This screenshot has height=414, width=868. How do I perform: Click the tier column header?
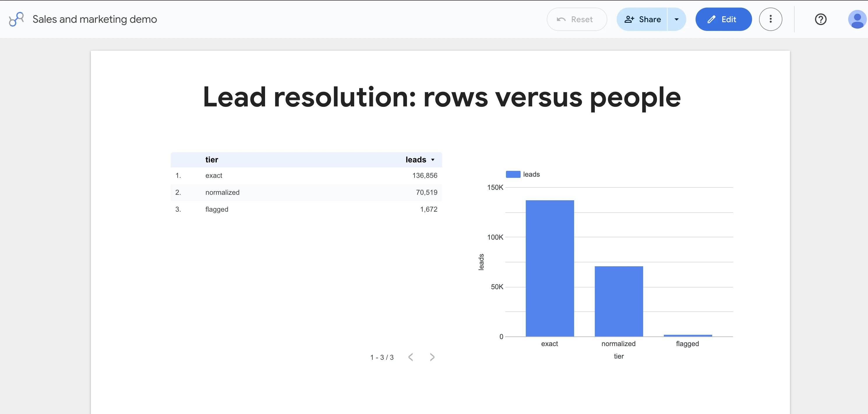pyautogui.click(x=211, y=159)
